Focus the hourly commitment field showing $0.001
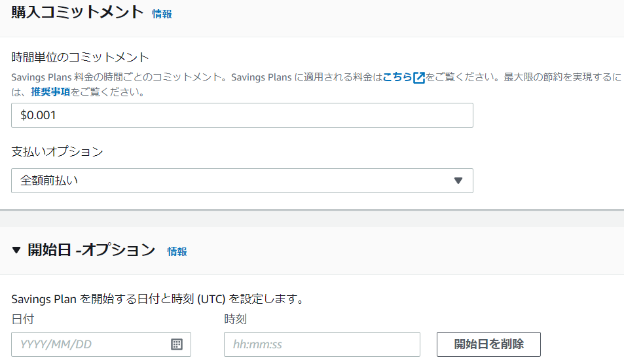The width and height of the screenshot is (624, 364). click(242, 115)
